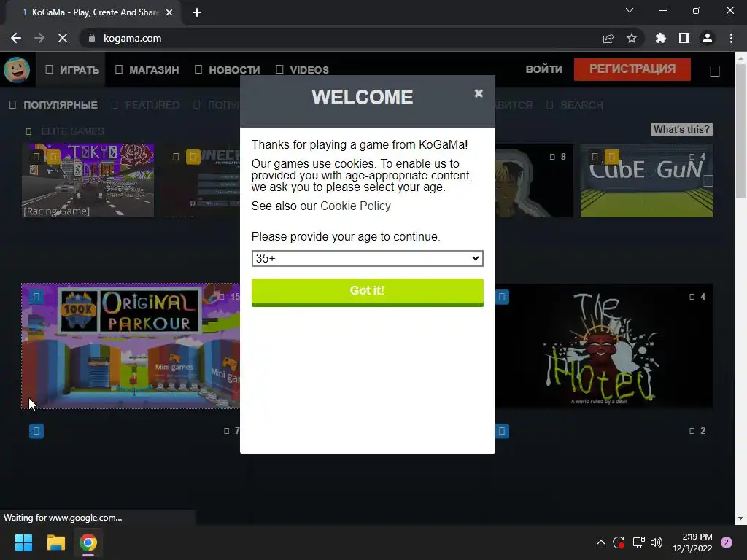Stop loading the page
The width and height of the screenshot is (747, 560).
point(63,38)
